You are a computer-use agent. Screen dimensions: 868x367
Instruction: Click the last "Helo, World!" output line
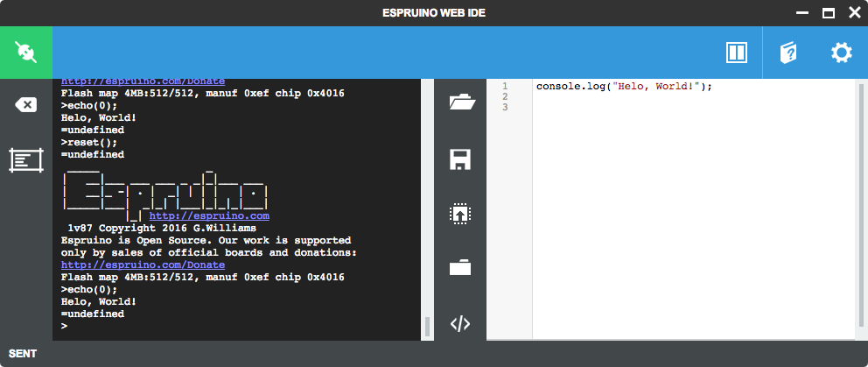(99, 301)
